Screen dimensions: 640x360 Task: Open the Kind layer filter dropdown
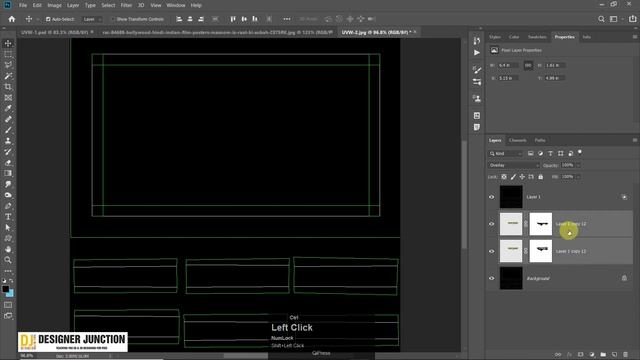(x=505, y=153)
